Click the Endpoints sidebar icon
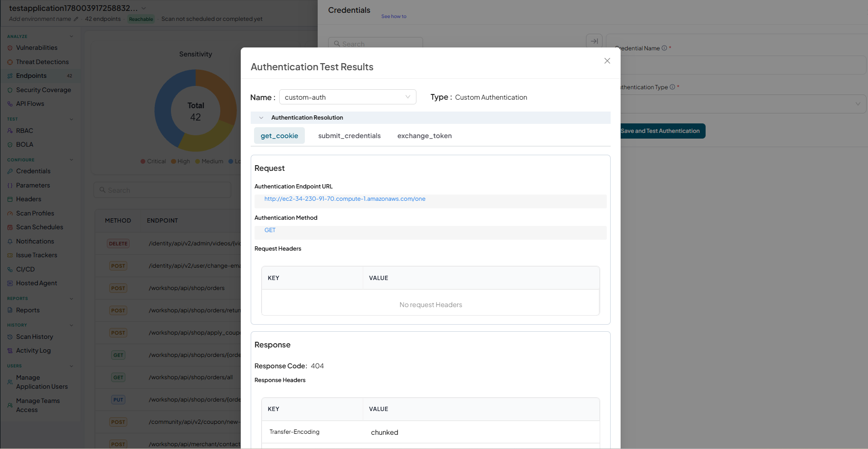The height and width of the screenshot is (449, 868). click(10, 76)
